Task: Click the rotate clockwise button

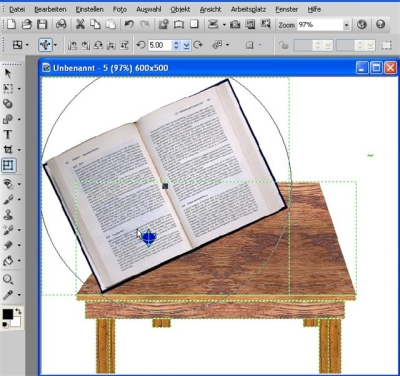Action: (198, 45)
